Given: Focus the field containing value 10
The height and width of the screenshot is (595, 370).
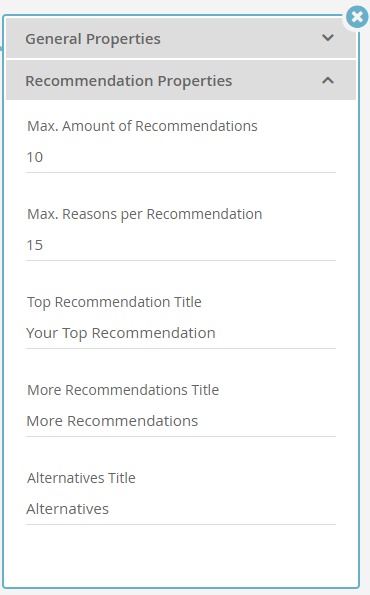Looking at the screenshot, I should (x=181, y=157).
